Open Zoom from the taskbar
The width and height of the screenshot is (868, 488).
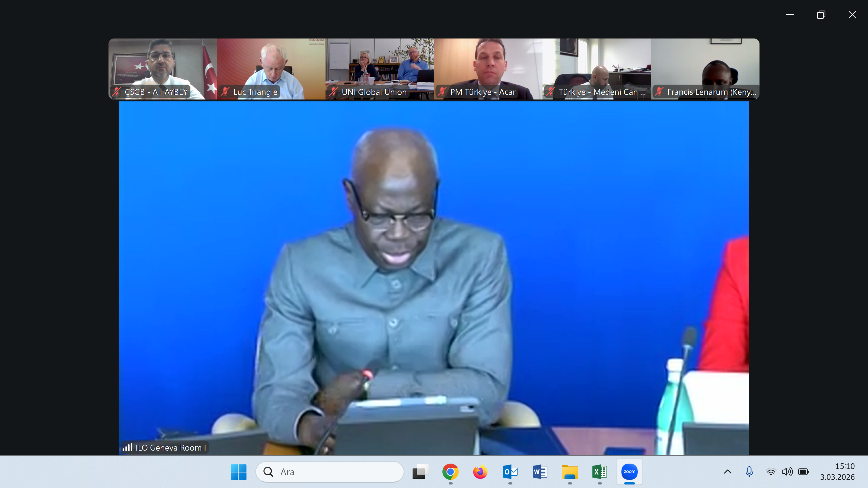629,472
